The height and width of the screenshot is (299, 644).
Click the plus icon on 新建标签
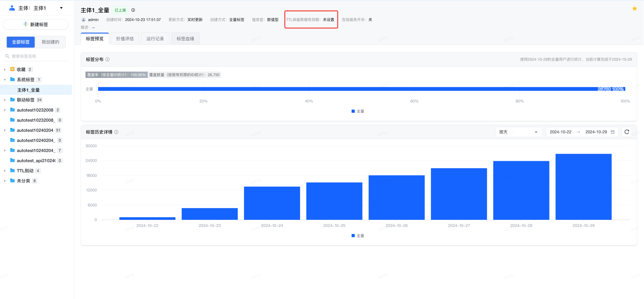pos(26,24)
